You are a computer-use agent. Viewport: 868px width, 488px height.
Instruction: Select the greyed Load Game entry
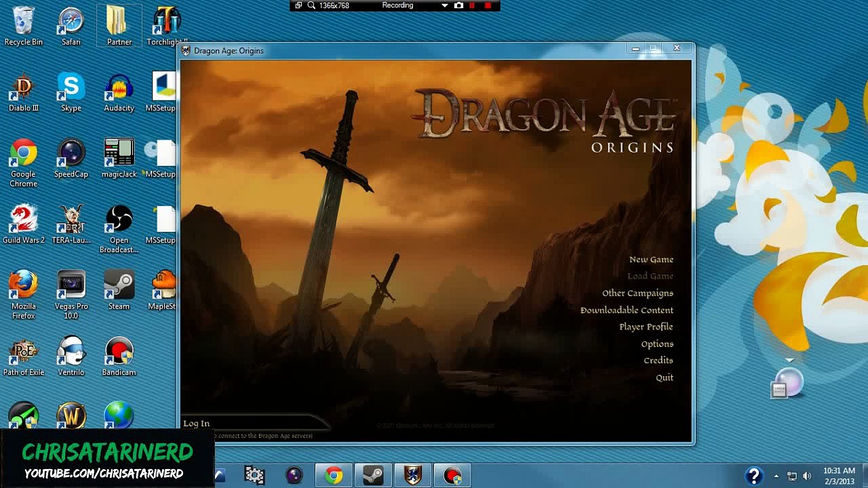pyautogui.click(x=650, y=277)
